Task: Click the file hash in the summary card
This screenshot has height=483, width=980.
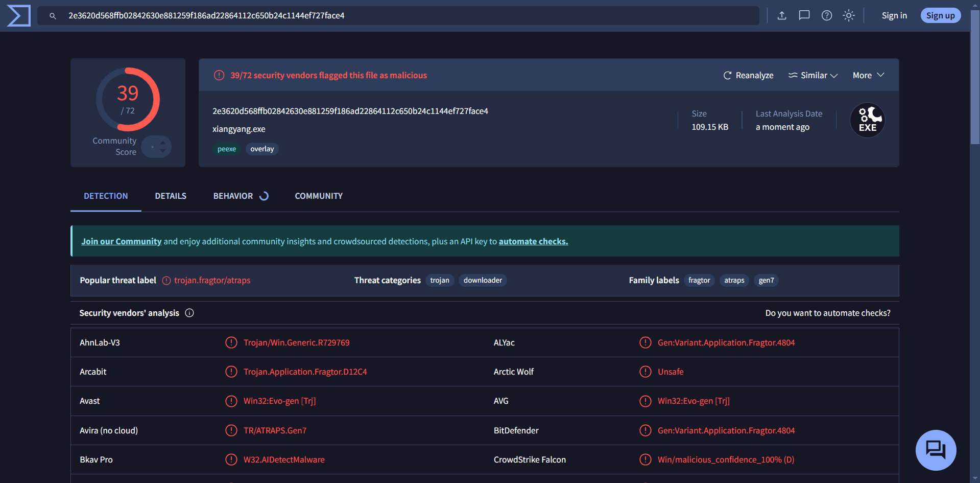Action: (x=350, y=111)
